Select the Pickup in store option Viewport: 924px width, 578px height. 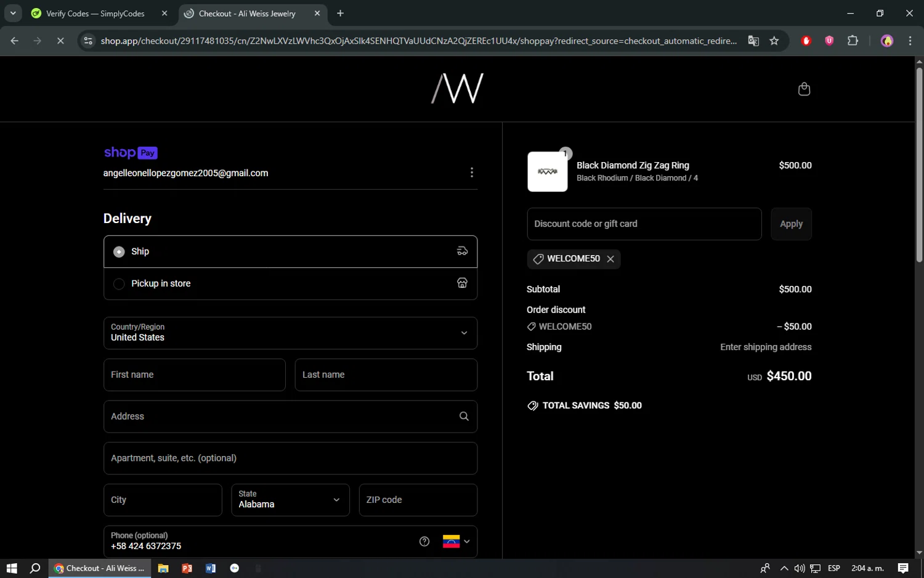coord(290,283)
